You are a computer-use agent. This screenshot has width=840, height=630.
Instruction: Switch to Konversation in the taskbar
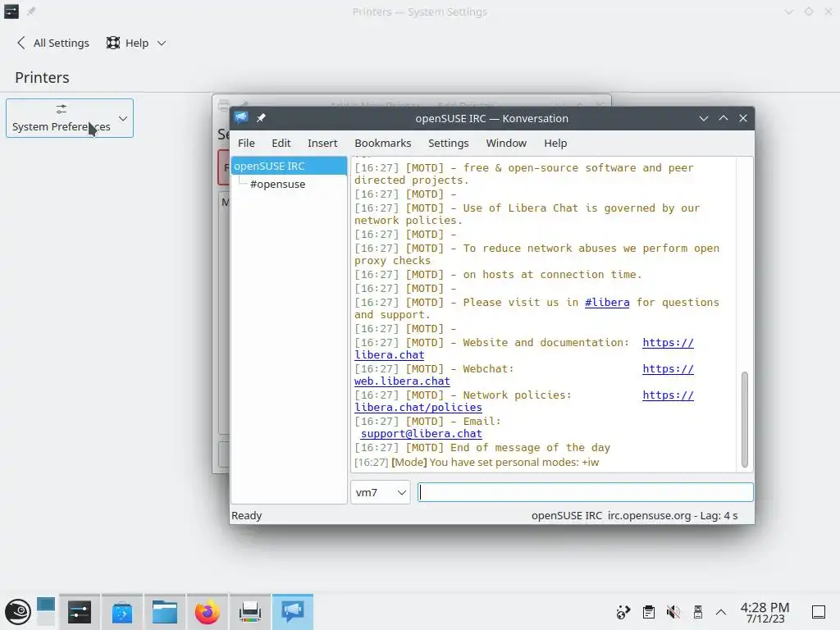(x=293, y=612)
